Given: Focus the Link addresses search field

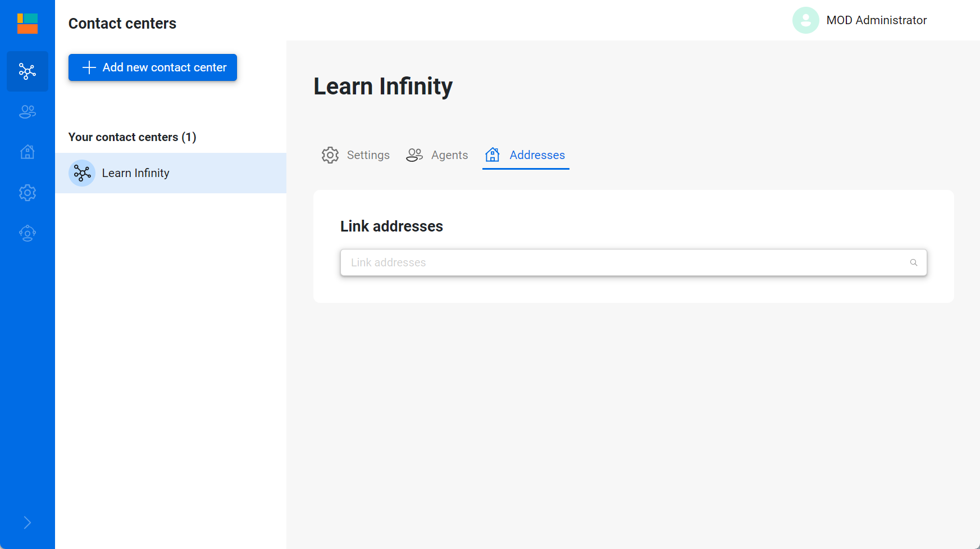Looking at the screenshot, I should point(623,262).
